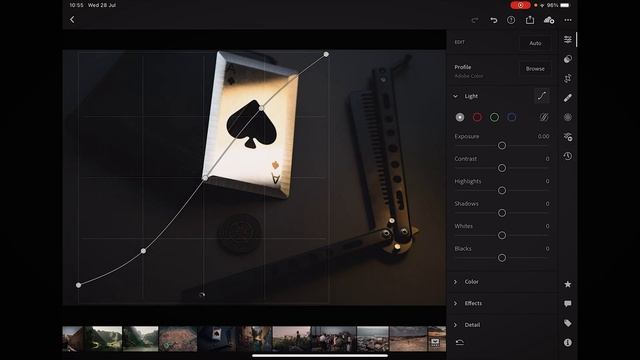Open cloud sync status icon

(x=549, y=20)
